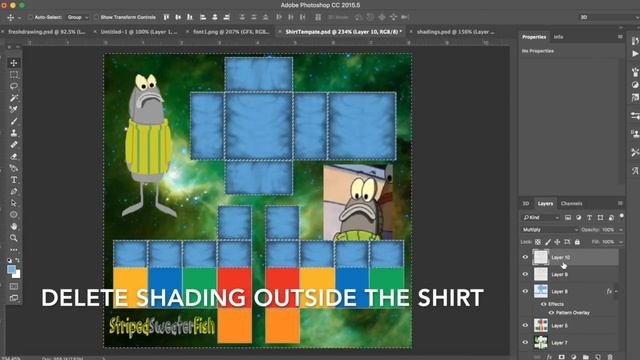
Task: Select the Path Selection arrow tool
Action: pos(14,203)
